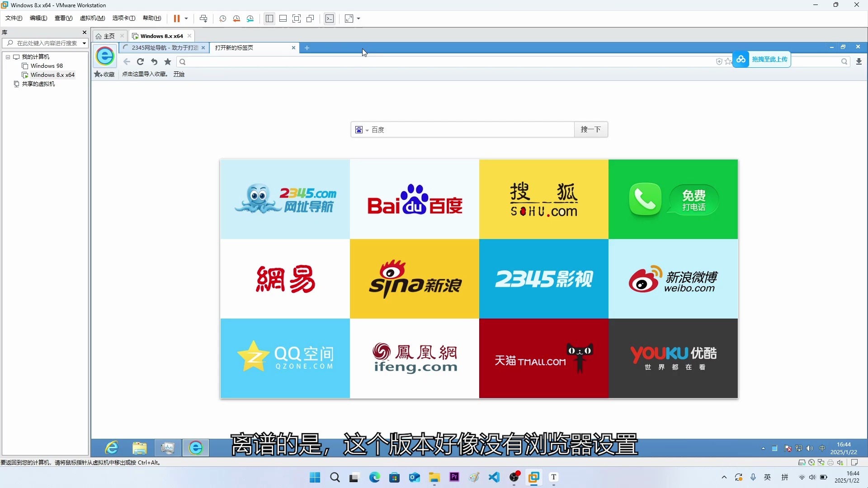Close the 打开新的标签页 browser tab

click(293, 48)
